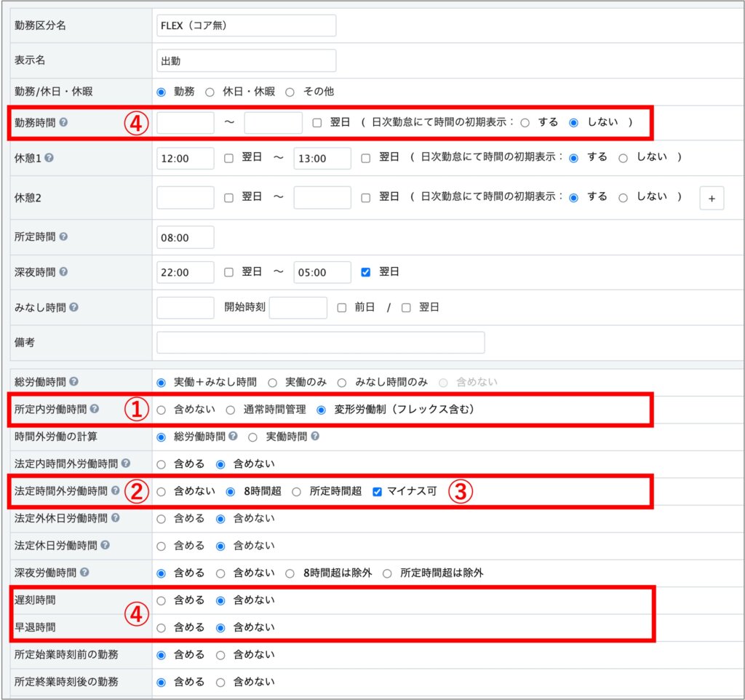Click help icon next to 勤務時間
The image size is (745, 700).
tap(63, 123)
